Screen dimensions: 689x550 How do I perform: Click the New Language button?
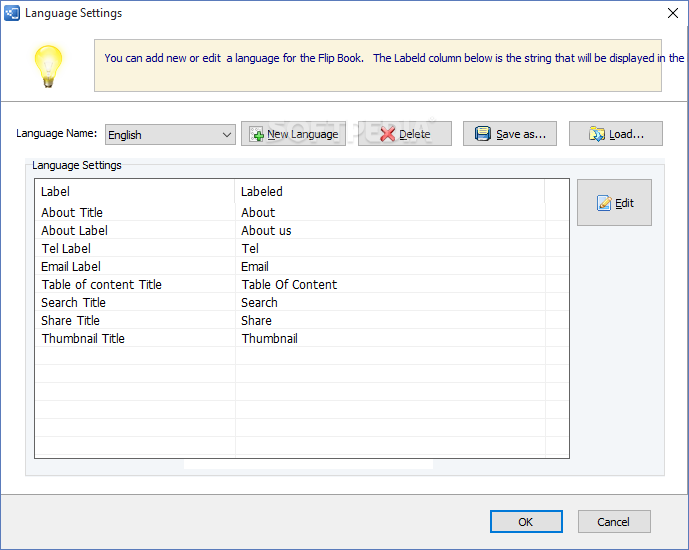[x=293, y=134]
